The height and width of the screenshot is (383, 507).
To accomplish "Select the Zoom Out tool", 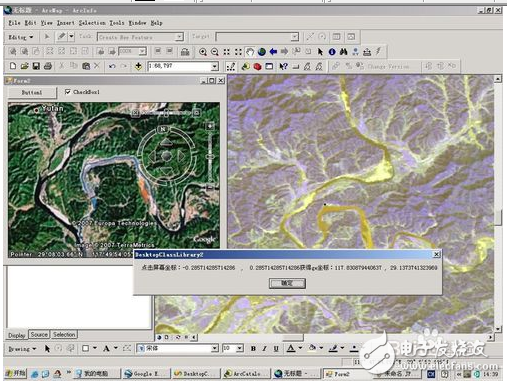I will pos(215,52).
